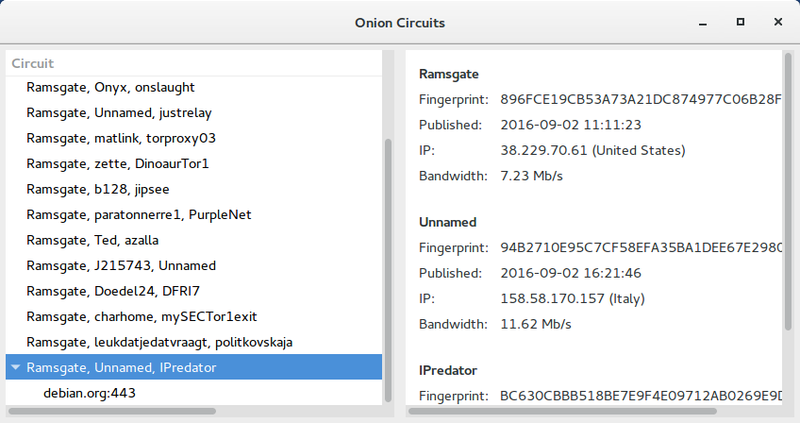Select circuit Ramsgate, Doedel24, DFRI7
800x423 pixels.
coord(115,291)
